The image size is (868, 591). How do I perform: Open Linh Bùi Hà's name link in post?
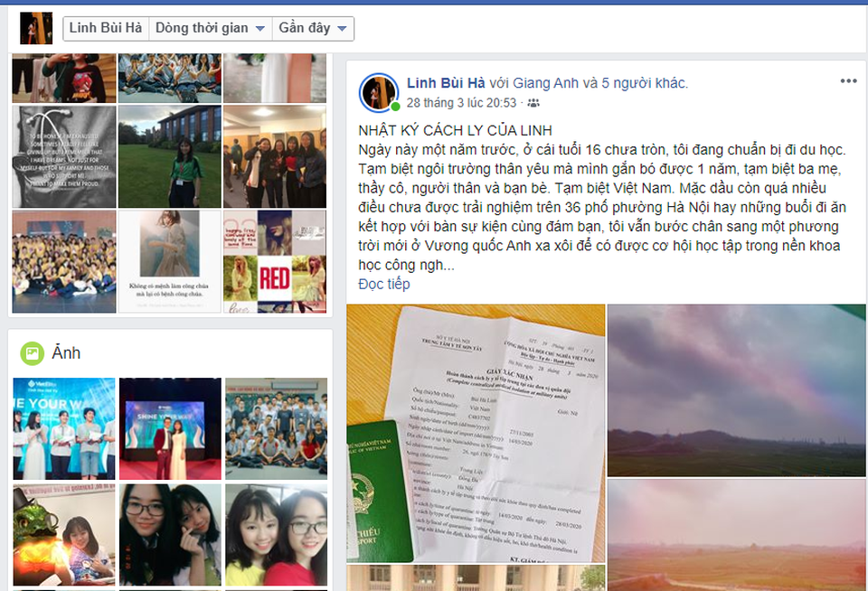tap(446, 83)
